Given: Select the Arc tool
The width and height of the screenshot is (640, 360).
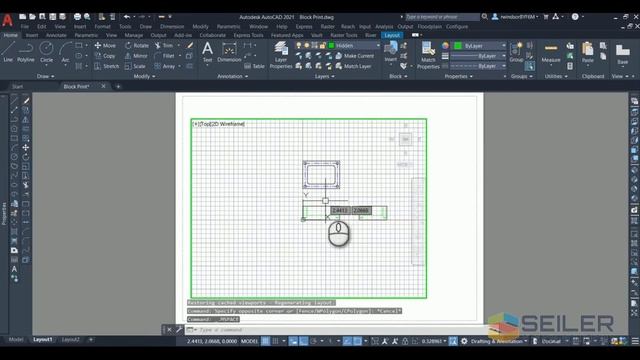Looking at the screenshot, I should tap(65, 52).
